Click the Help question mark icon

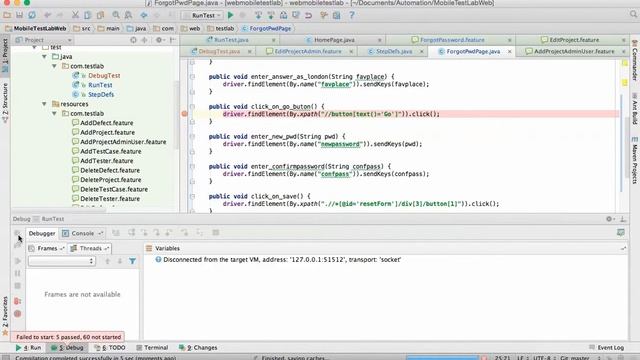click(352, 16)
